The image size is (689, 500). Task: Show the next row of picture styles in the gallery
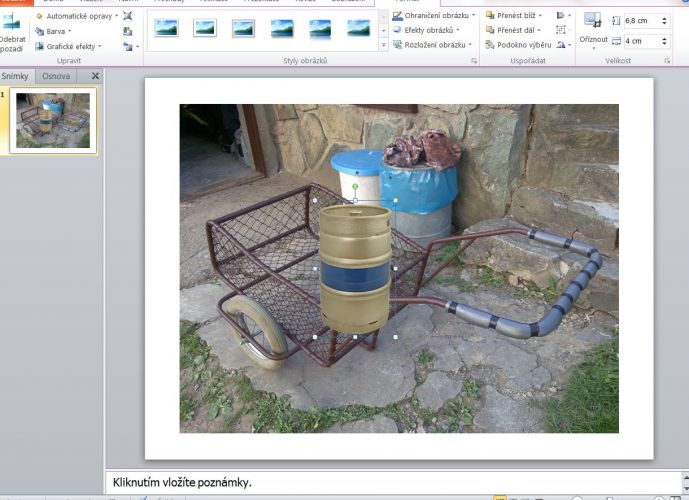click(x=384, y=31)
